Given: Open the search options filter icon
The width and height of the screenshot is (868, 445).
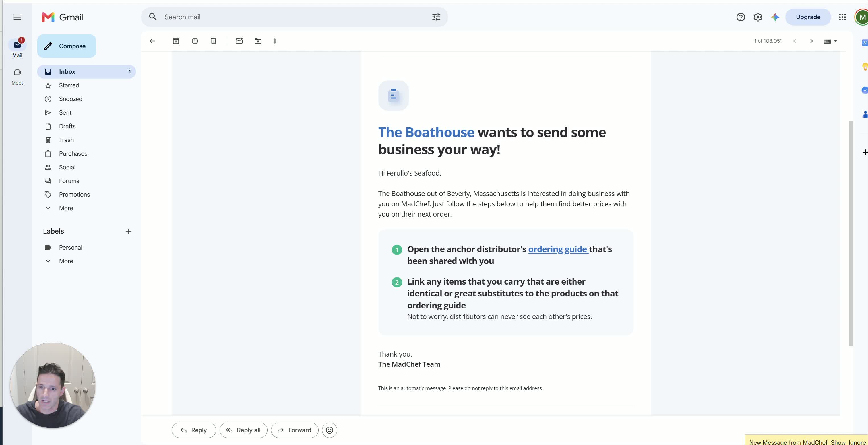Looking at the screenshot, I should point(436,17).
